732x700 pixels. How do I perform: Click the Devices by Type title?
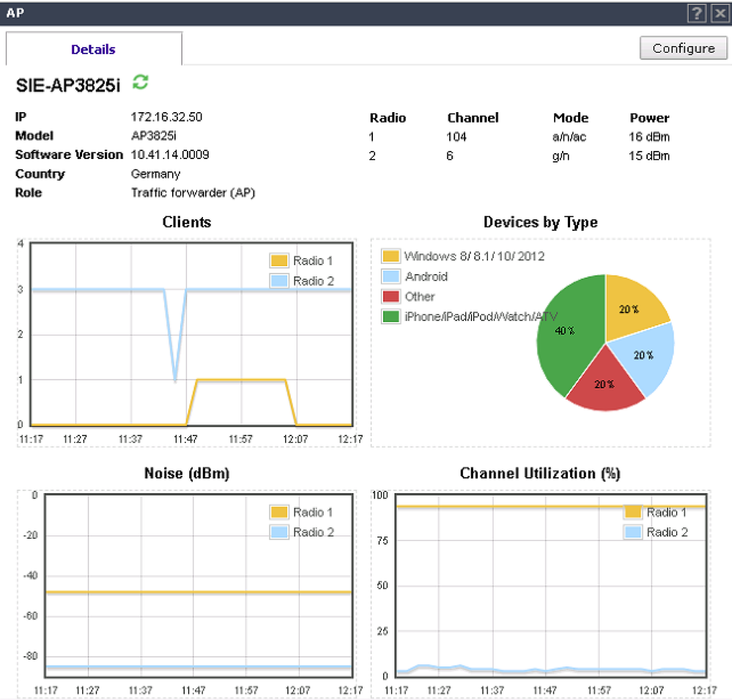(x=540, y=222)
